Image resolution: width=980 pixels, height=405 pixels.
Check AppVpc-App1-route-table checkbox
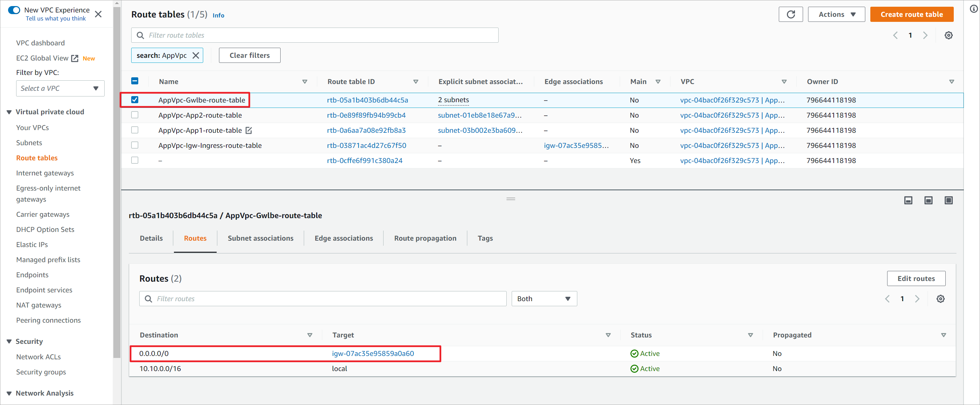(x=135, y=130)
